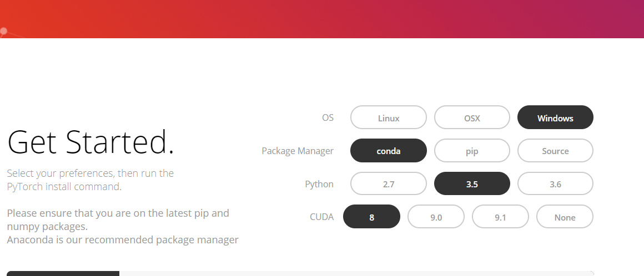Screen dimensions: 644x276
Task: Click the dark command bar at the bottom
Action: pos(63,273)
